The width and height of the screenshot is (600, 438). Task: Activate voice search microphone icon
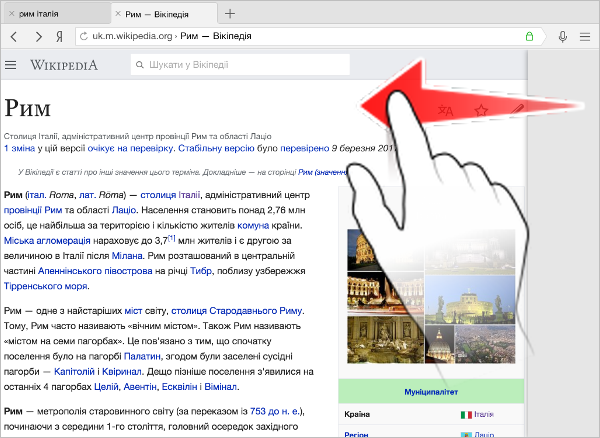pyautogui.click(x=562, y=37)
